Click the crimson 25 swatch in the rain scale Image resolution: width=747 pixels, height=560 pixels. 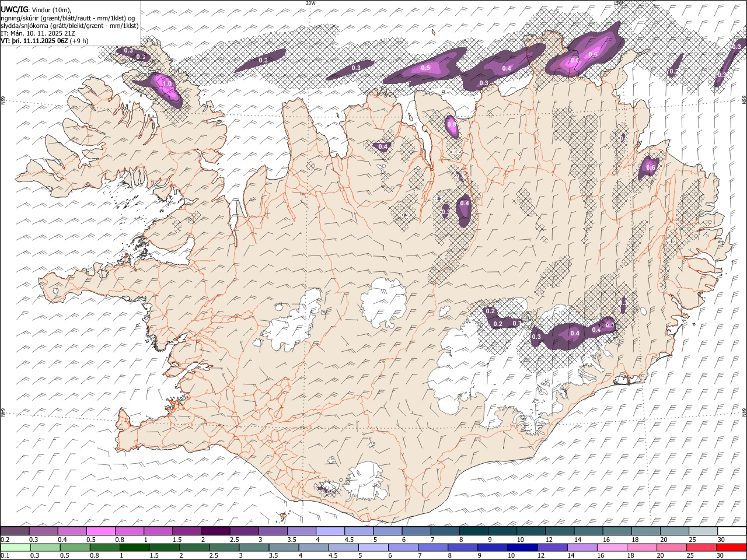701,547
